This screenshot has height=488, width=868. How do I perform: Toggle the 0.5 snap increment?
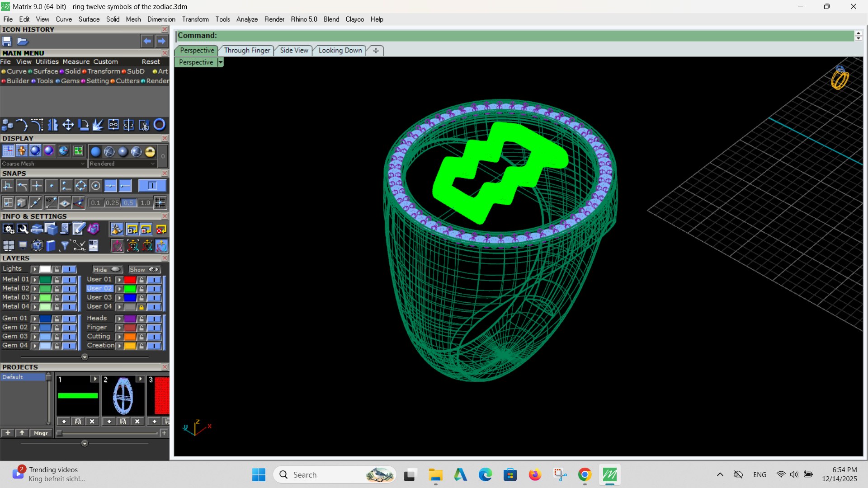(129, 203)
